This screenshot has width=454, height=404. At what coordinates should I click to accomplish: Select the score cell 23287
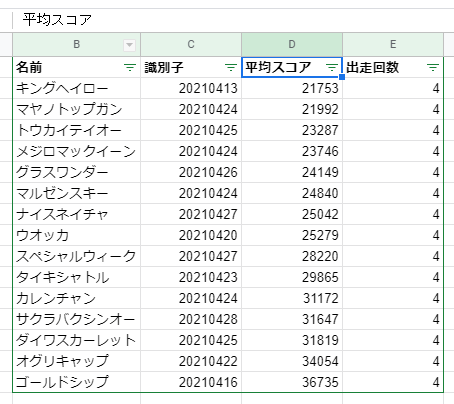tap(292, 130)
